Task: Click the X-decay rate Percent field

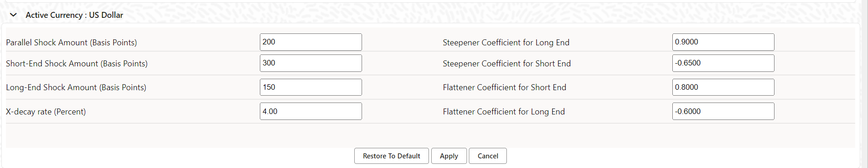Action: click(x=311, y=111)
